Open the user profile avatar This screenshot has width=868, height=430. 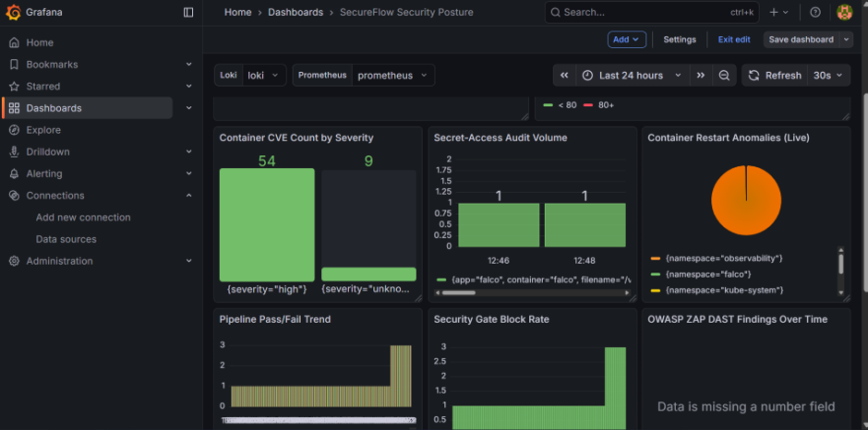(x=844, y=12)
